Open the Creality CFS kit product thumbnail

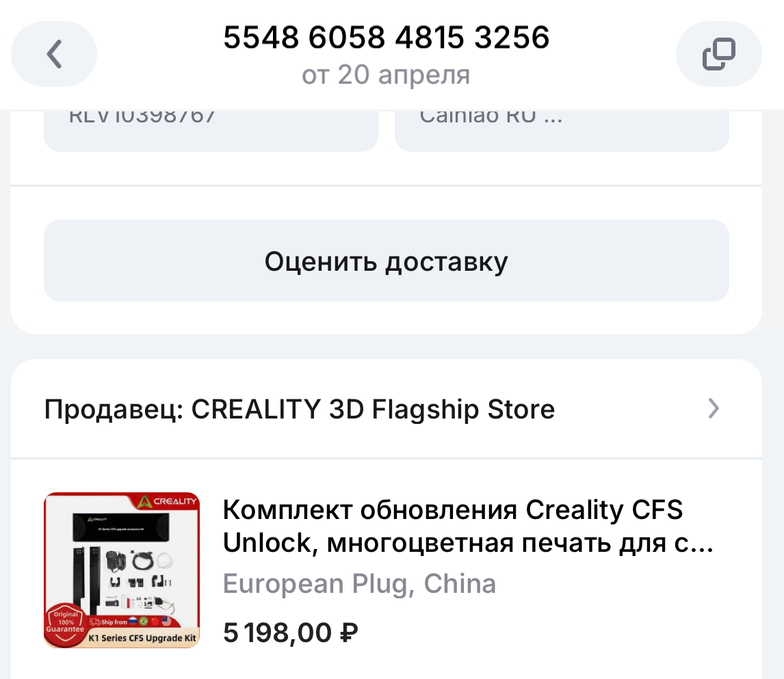122,570
